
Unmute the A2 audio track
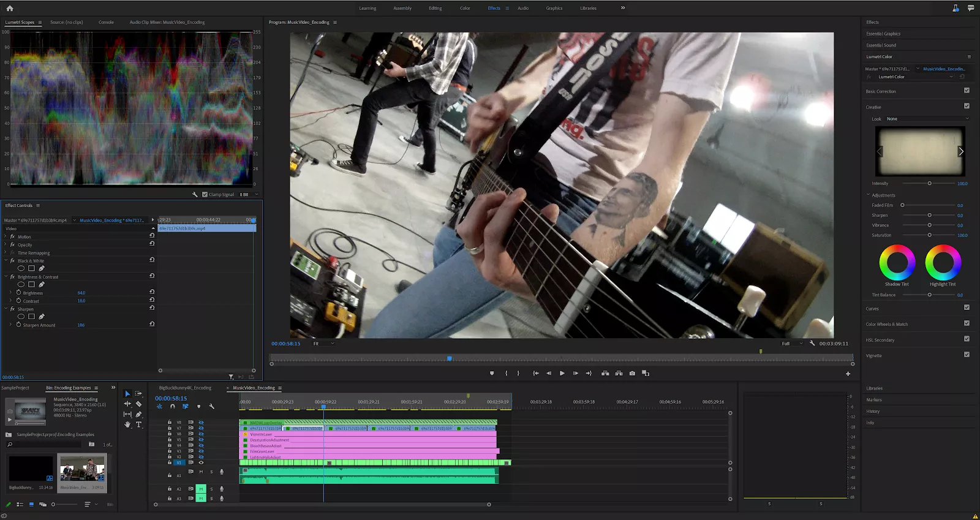click(x=201, y=489)
